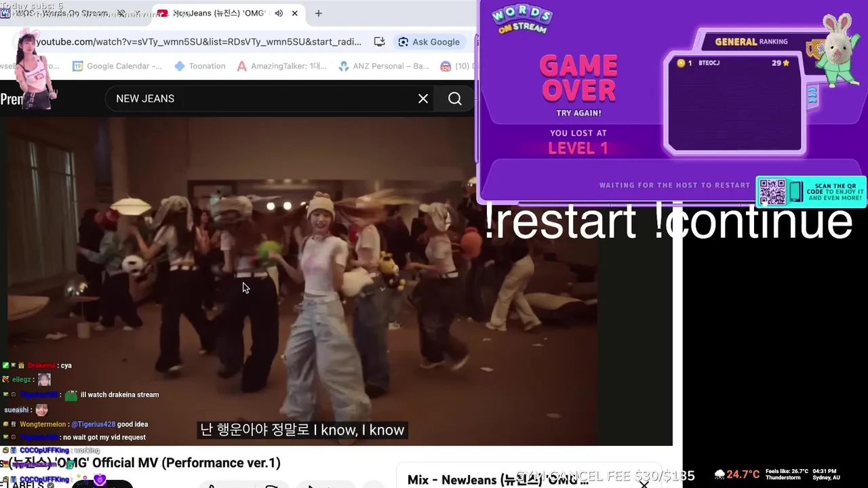Click the 'Scan the QR code' banner text
Image resolution: width=868 pixels, height=488 pixels.
[x=835, y=192]
